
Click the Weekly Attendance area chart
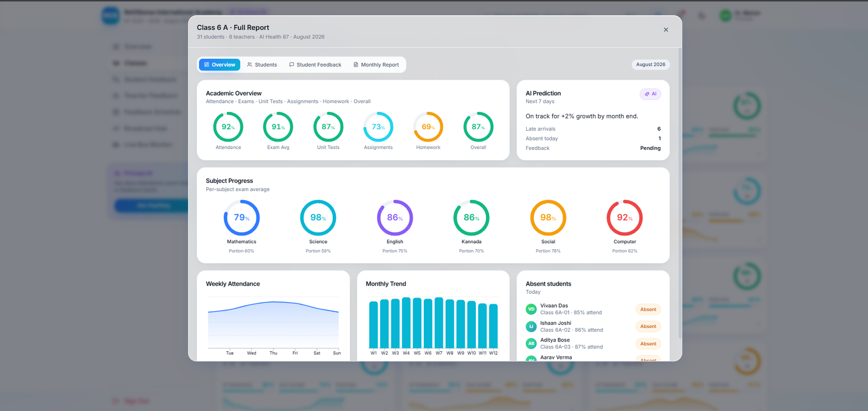click(x=273, y=325)
